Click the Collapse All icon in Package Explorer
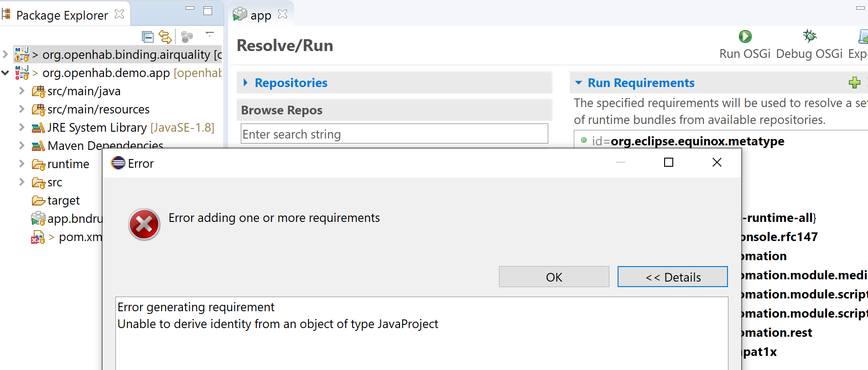The height and width of the screenshot is (370, 868). (147, 36)
